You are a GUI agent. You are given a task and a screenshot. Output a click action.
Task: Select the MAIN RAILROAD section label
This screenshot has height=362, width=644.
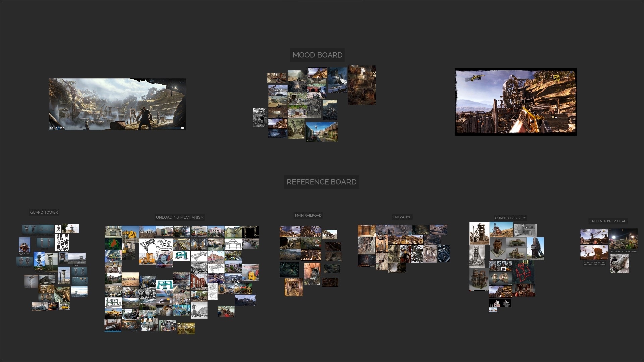(x=308, y=215)
